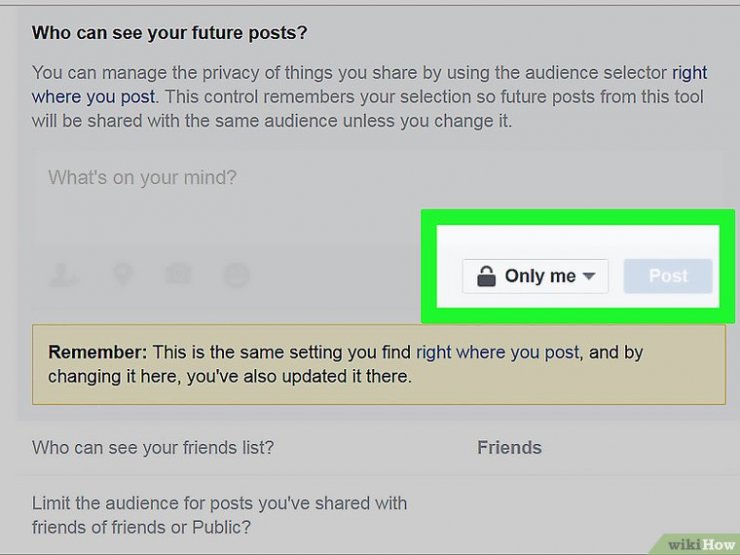The height and width of the screenshot is (555, 740).
Task: Add a location with the pin icon
Action: 123,274
